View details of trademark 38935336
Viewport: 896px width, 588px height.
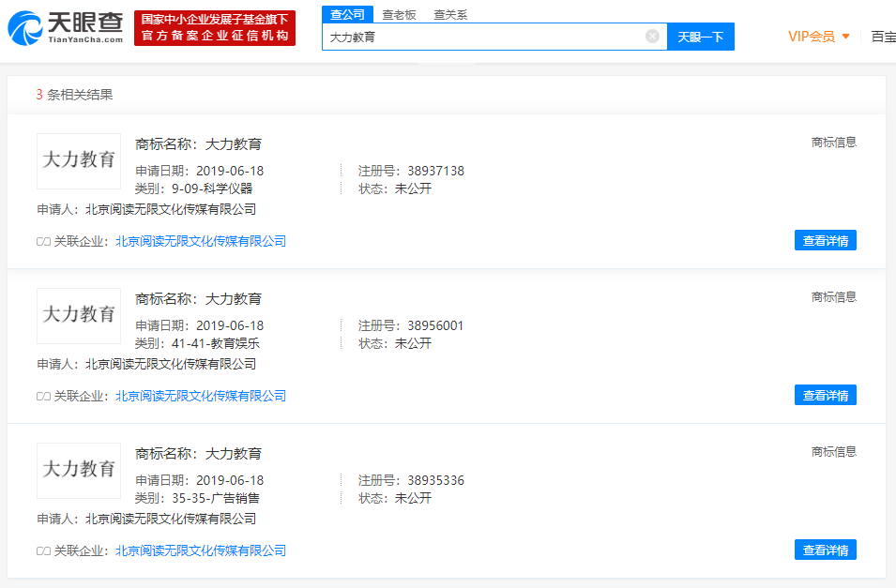click(x=825, y=550)
